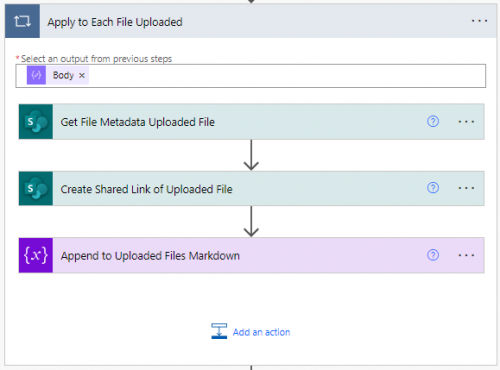Open help for Get File Metadata Uploaded File
Image resolution: width=500 pixels, height=370 pixels.
tap(433, 121)
